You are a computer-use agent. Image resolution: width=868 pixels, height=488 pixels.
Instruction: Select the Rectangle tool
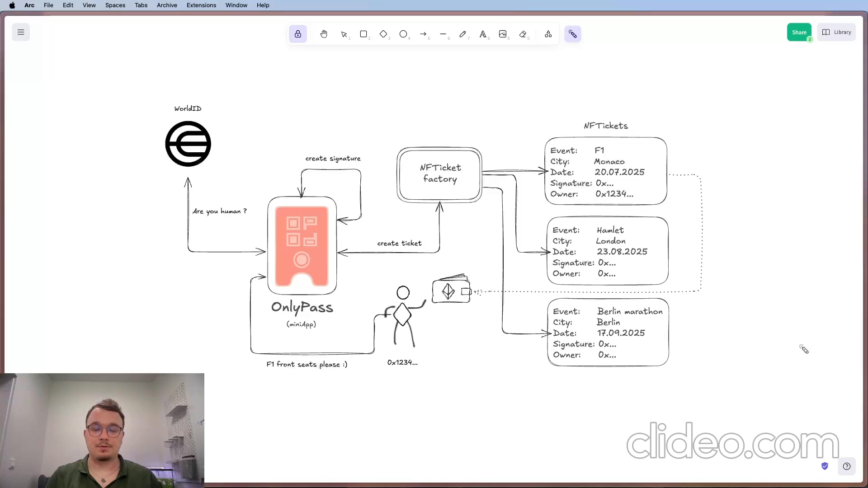point(363,34)
